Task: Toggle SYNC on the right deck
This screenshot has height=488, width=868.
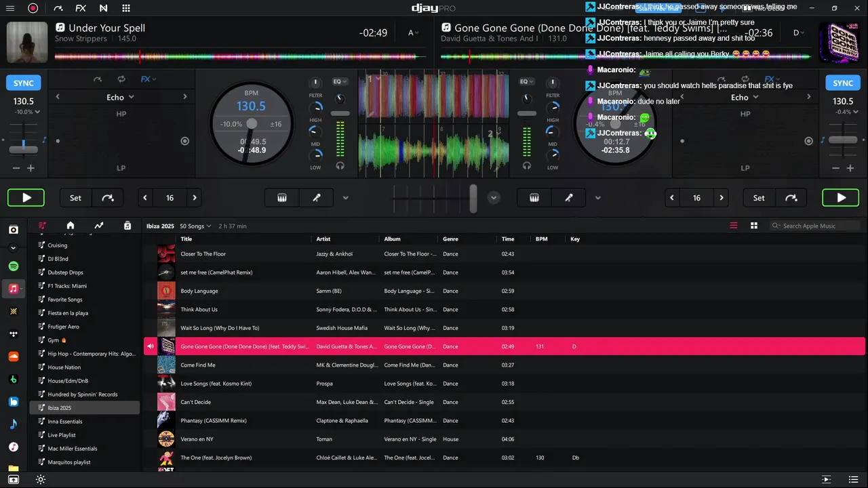Action: [843, 83]
